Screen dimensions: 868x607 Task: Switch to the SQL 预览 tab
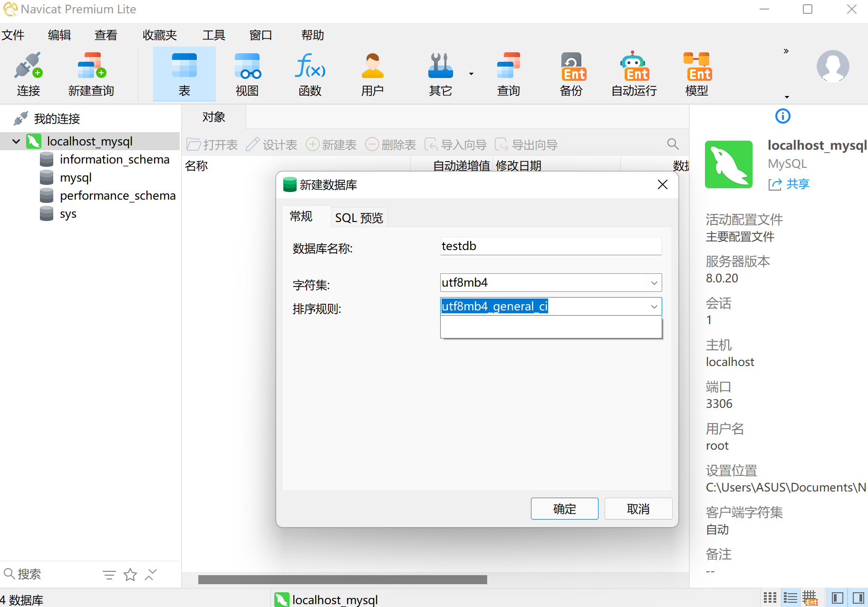tap(359, 218)
